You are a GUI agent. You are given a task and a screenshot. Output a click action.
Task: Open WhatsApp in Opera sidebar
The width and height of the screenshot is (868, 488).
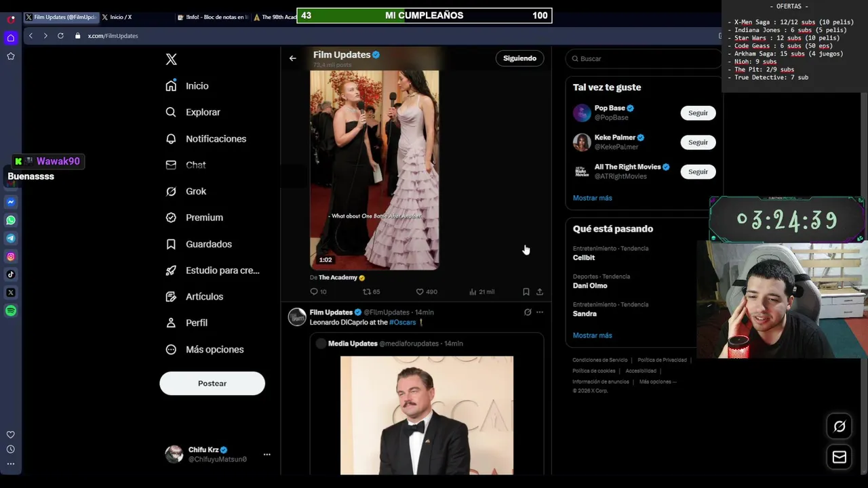[11, 220]
